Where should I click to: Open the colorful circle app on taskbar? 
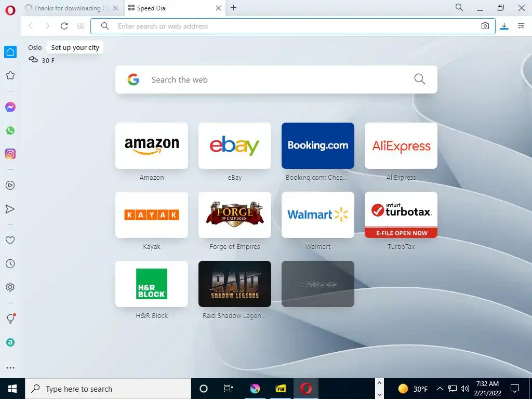point(255,389)
